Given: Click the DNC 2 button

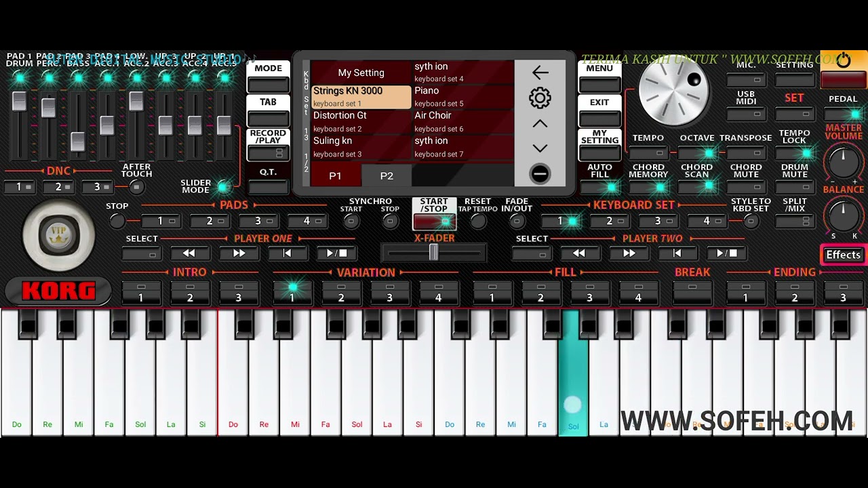Looking at the screenshot, I should coord(58,187).
